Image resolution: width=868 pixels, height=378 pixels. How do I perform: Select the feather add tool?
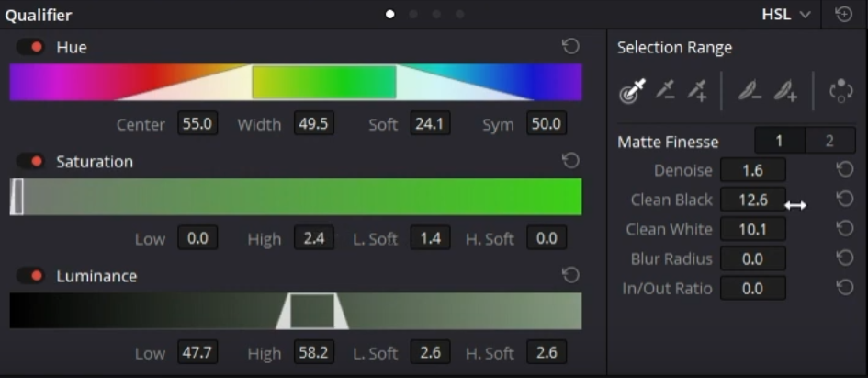pyautogui.click(x=784, y=90)
